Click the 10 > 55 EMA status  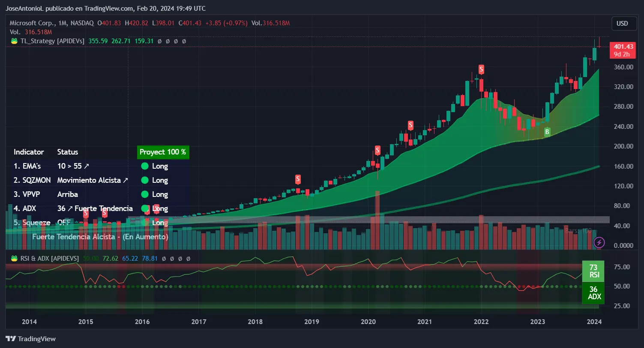click(x=73, y=166)
